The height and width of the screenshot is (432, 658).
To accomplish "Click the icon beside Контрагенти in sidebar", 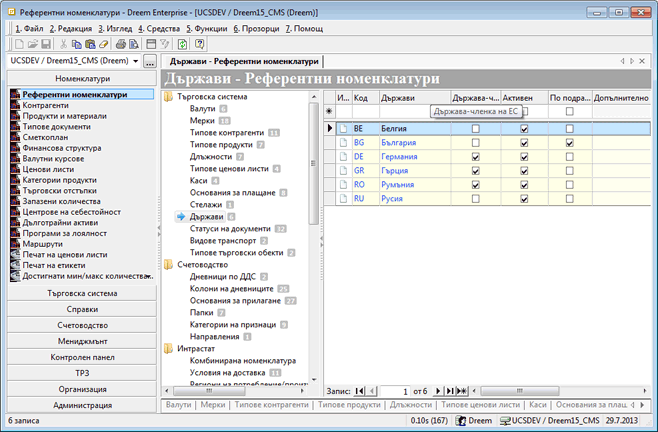I will coord(16,105).
